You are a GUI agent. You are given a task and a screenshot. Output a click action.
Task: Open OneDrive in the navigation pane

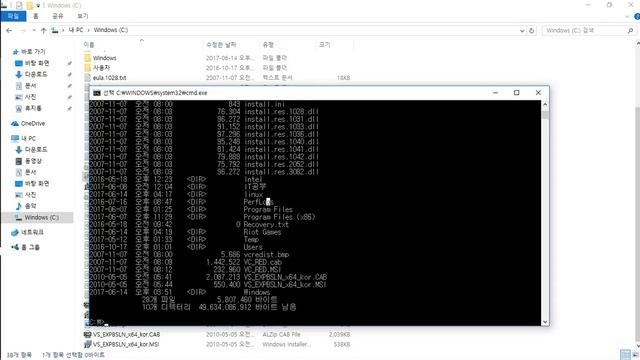pos(28,124)
